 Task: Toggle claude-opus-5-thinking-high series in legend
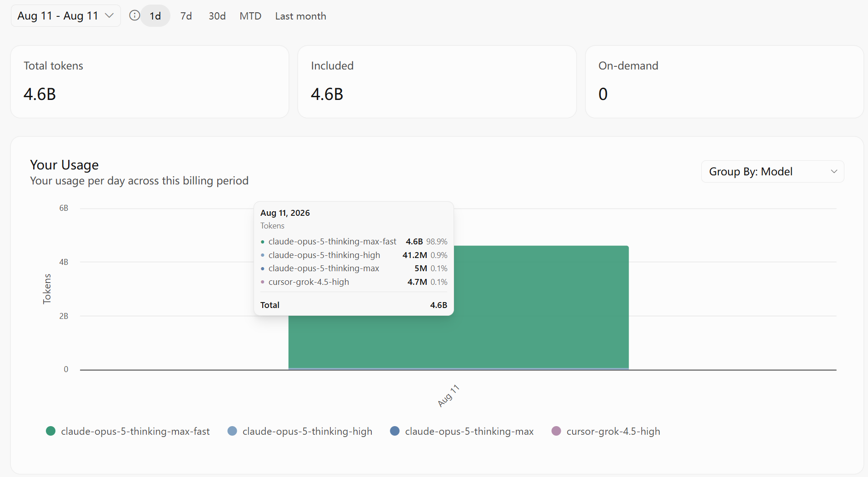(300, 431)
